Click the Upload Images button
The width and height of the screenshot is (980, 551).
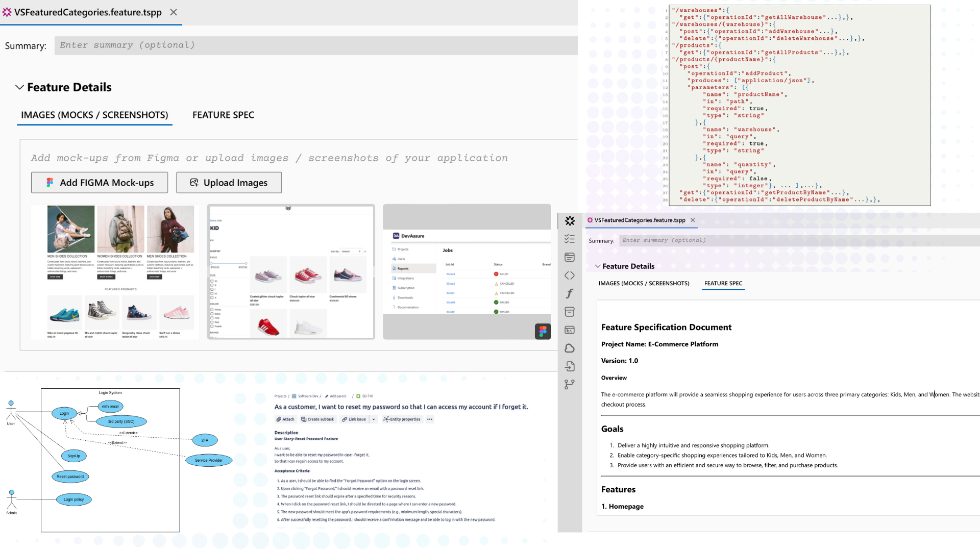(229, 183)
